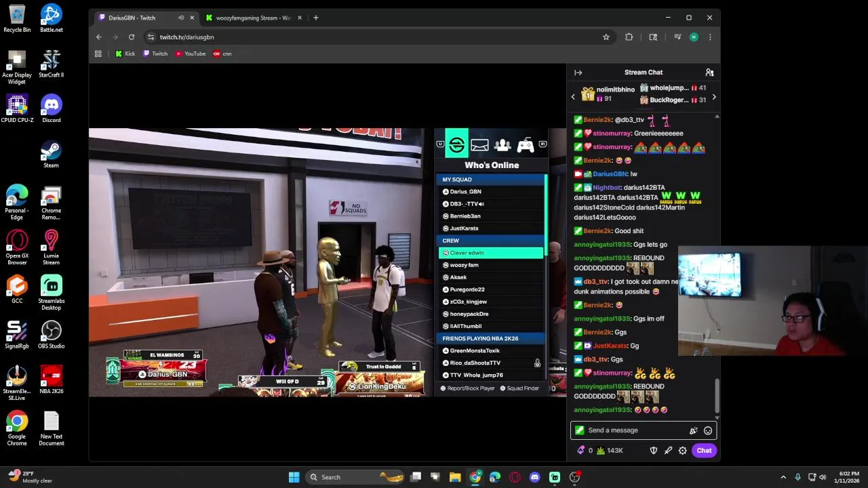Open the Kick bookmark

(125, 54)
